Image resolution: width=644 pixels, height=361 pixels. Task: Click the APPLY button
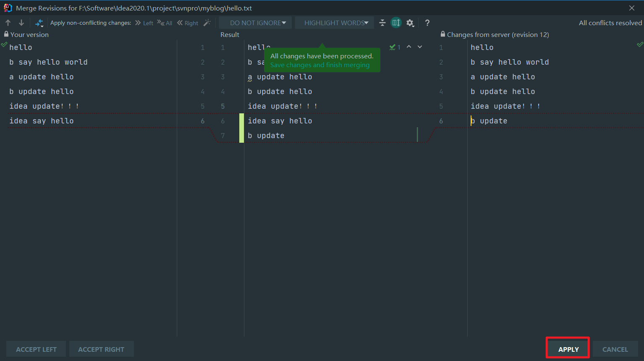(568, 349)
